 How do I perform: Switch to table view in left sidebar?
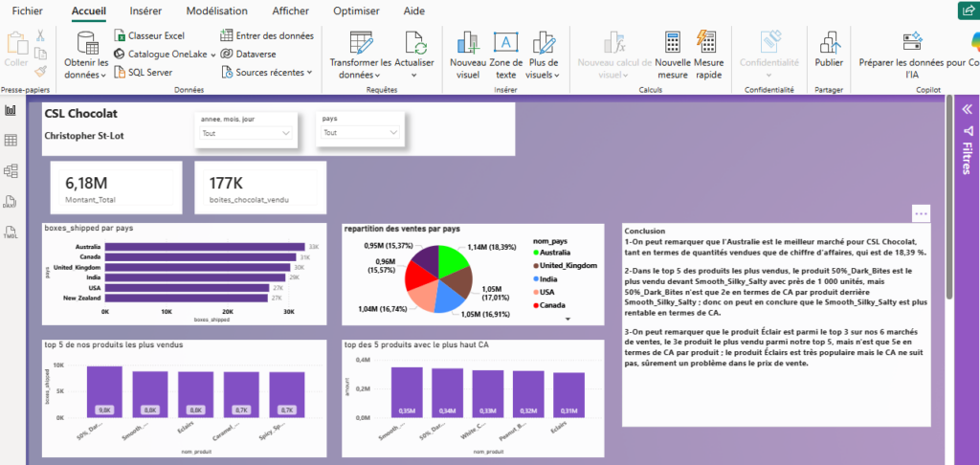(x=11, y=141)
